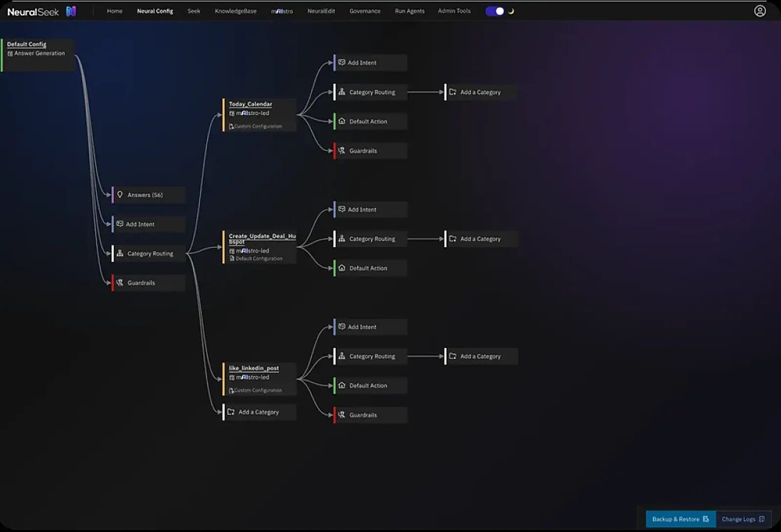
Task: Open the Governance menu
Action: [365, 11]
